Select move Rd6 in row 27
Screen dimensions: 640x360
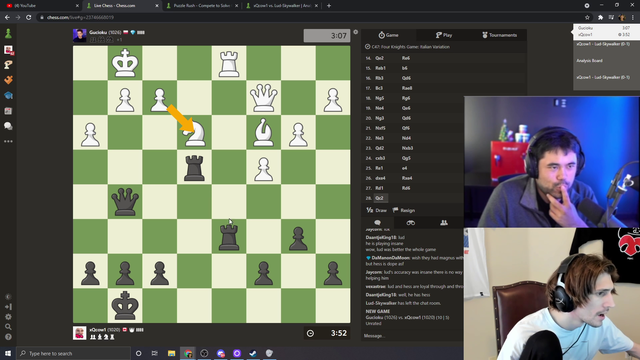coord(406,188)
